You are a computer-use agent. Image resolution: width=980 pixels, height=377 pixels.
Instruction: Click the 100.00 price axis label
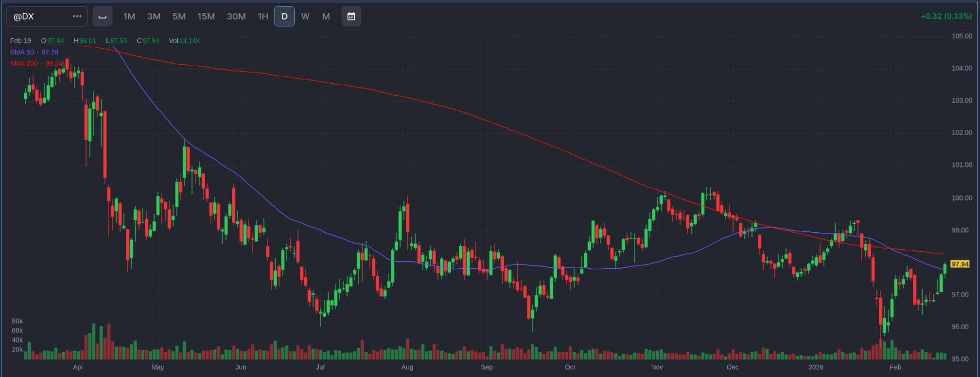coord(962,198)
